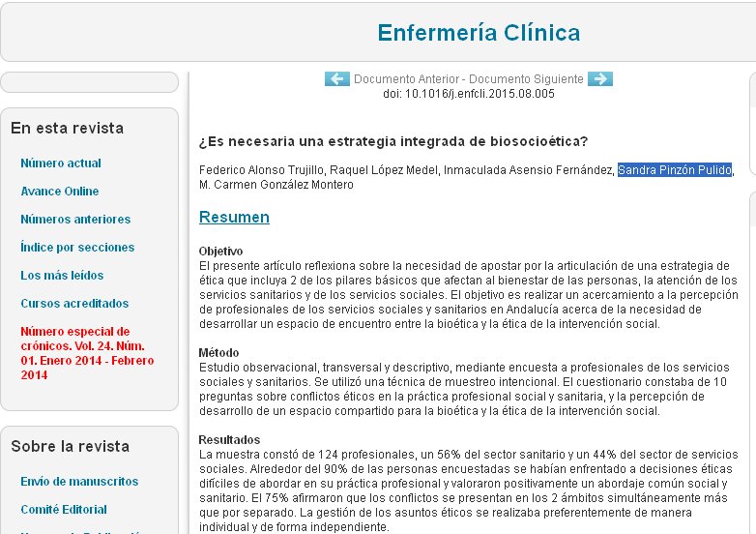
Task: Open Índice por secciones link
Action: pos(77,248)
